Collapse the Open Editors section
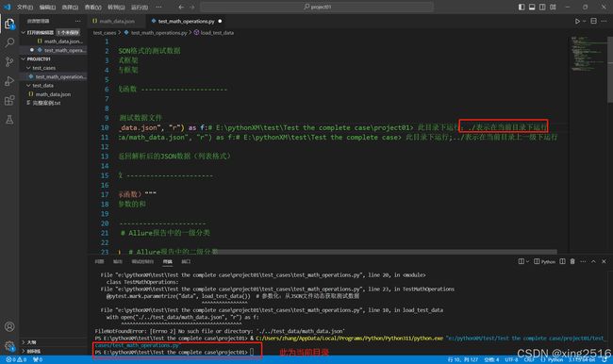The width and height of the screenshot is (613, 364). coord(23,32)
